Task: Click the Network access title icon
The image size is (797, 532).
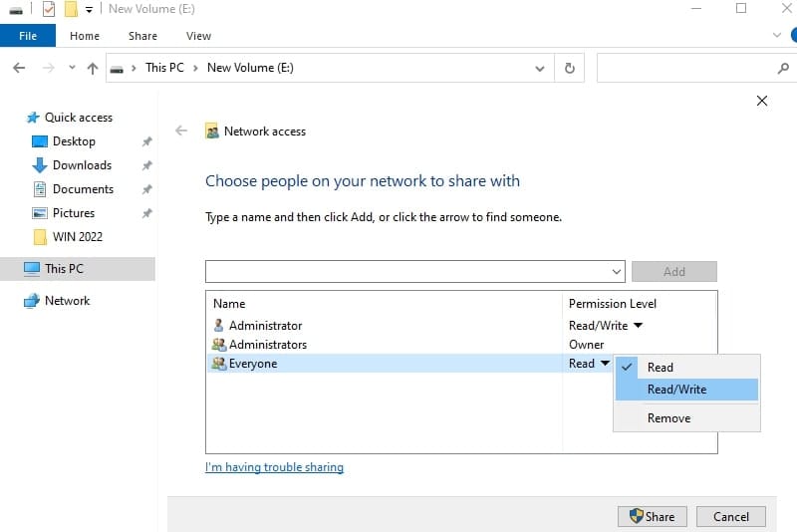Action: [212, 132]
